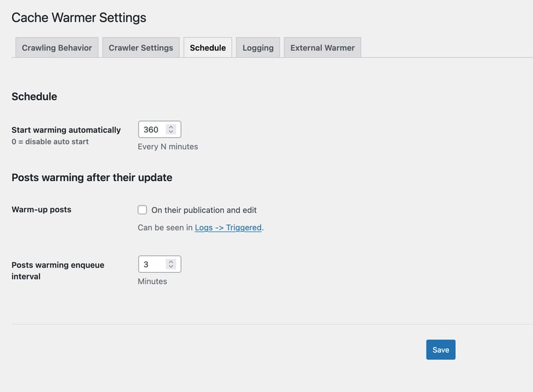
Task: Decrease the auto-start minutes with the down arrow
Action: tap(171, 132)
